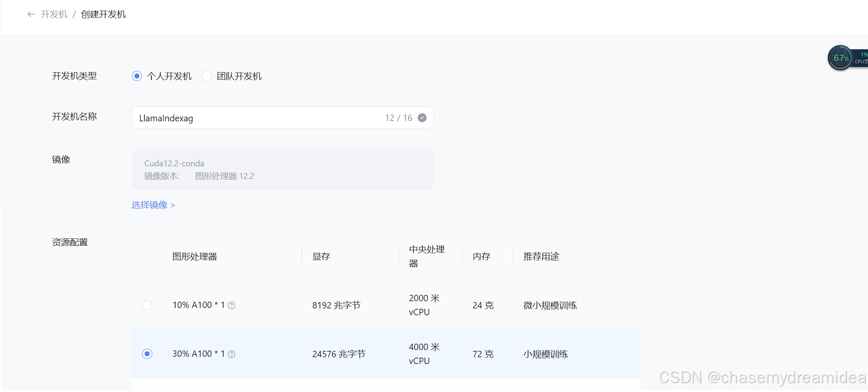Image resolution: width=868 pixels, height=392 pixels.
Task: Click the checkmark icon in the name field
Action: coord(421,118)
